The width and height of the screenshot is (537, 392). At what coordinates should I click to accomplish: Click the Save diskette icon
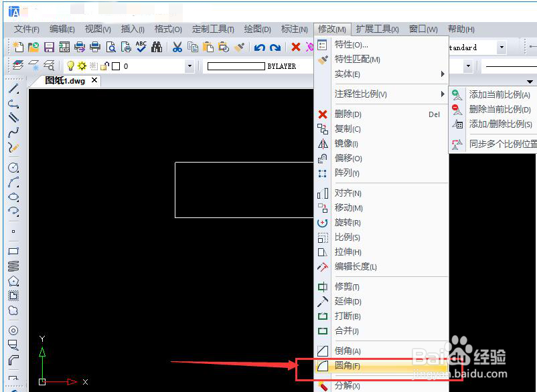(49, 47)
